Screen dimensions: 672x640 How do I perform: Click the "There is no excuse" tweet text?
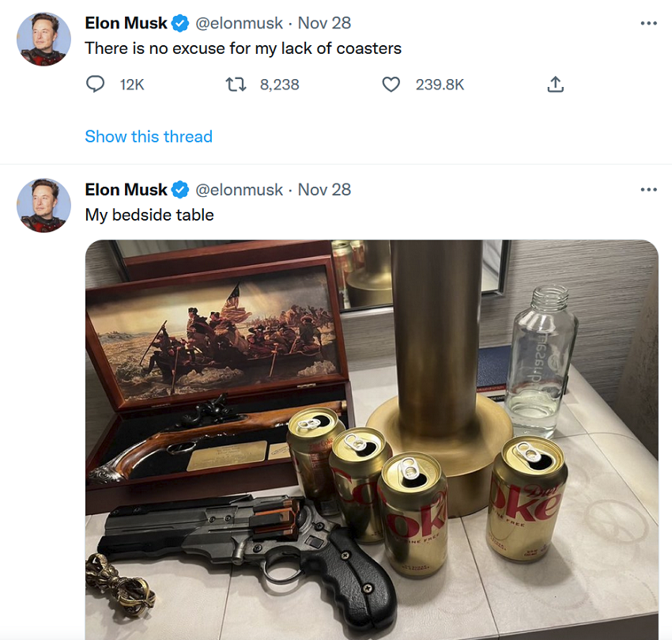[x=243, y=48]
